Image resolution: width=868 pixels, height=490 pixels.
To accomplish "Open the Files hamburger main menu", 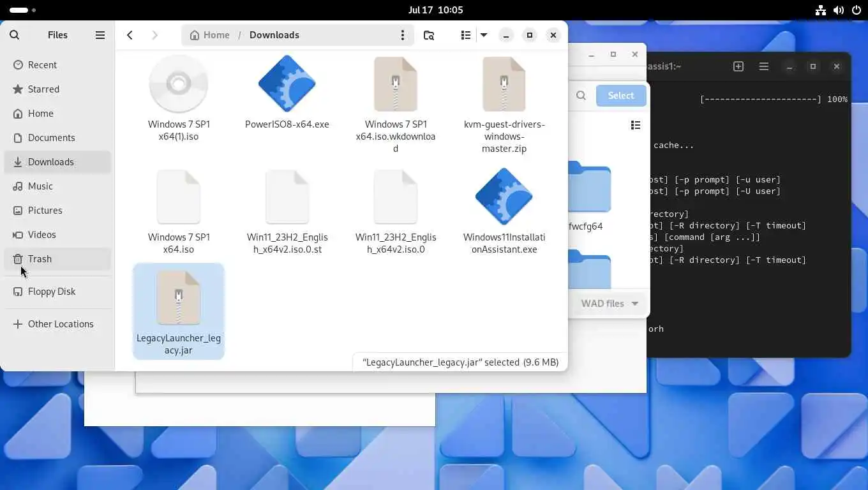I will [100, 35].
